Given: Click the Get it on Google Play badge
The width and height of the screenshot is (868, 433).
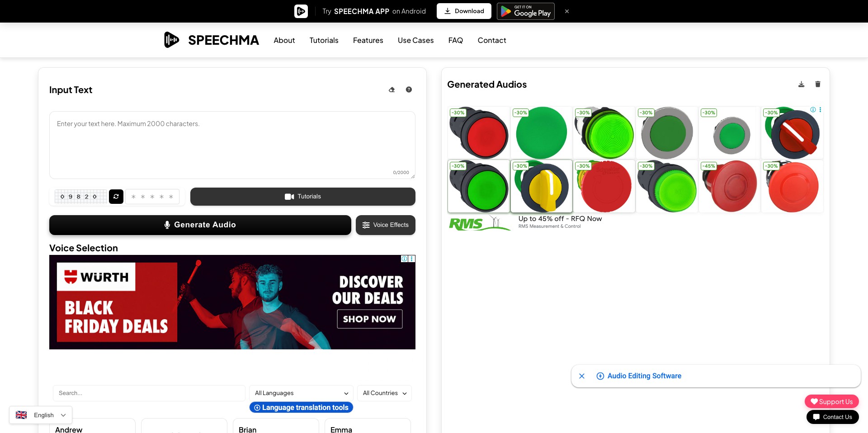Looking at the screenshot, I should pos(526,11).
